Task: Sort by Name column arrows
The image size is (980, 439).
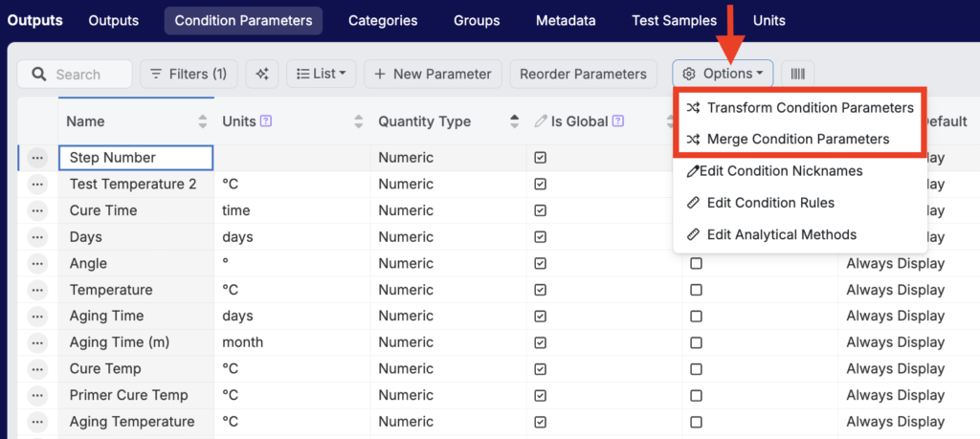Action: (203, 121)
